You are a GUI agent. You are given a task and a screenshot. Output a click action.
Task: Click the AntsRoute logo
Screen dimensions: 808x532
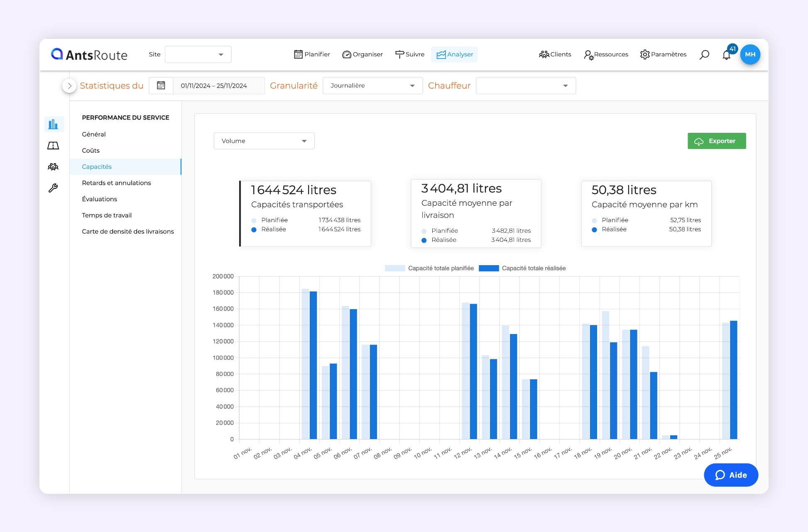coord(89,55)
